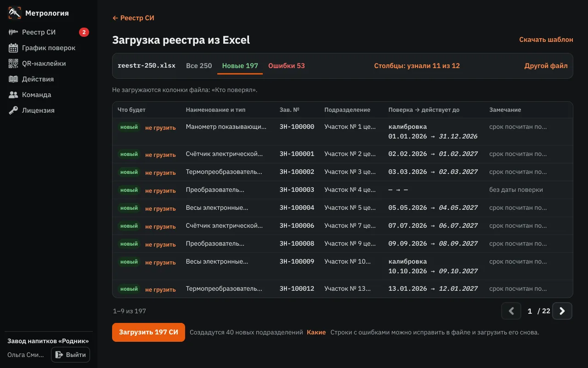Click не грузить for ЗН-100012 row
Viewport: 588px width, 368px height.
coord(160,290)
